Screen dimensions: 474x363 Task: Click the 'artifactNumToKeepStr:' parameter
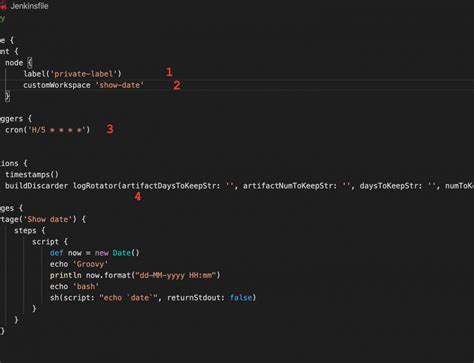[290, 186]
